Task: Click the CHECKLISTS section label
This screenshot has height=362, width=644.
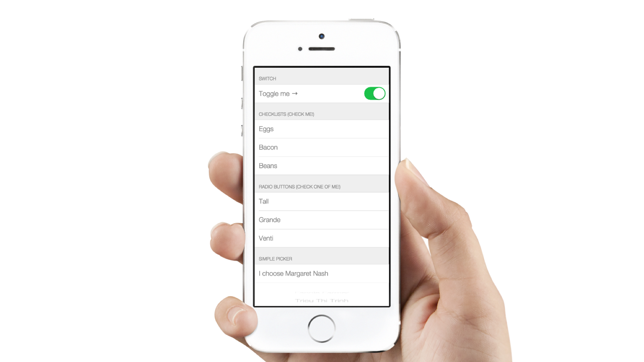Action: [x=286, y=114]
